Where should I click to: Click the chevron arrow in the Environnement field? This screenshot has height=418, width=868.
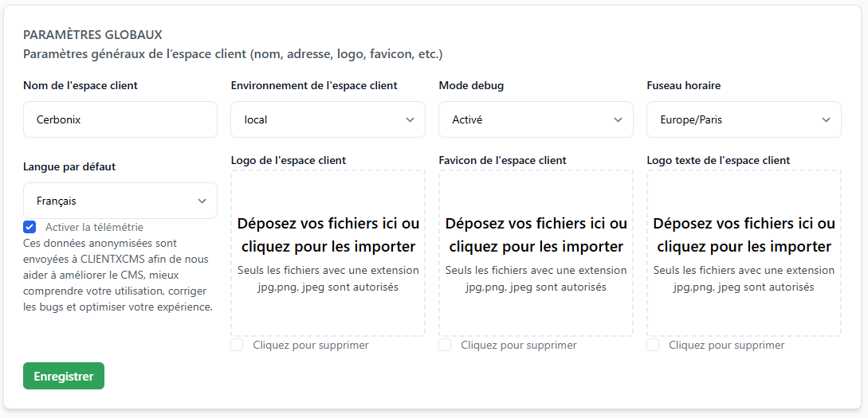[x=410, y=120]
